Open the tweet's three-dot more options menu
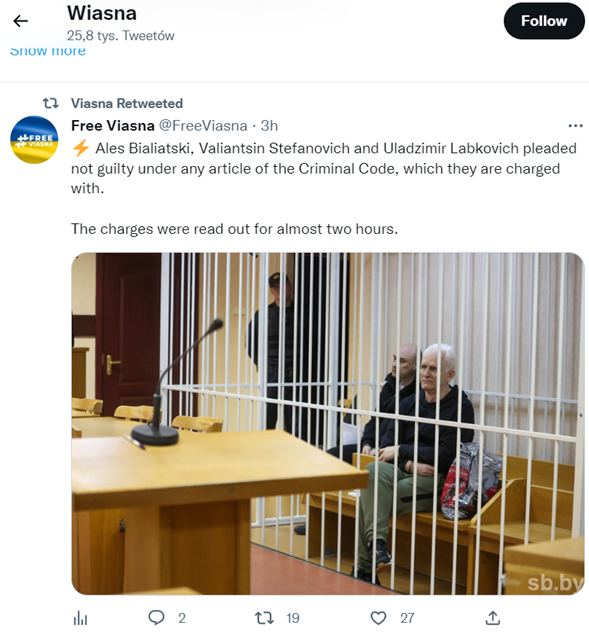This screenshot has height=633, width=589. point(575,126)
